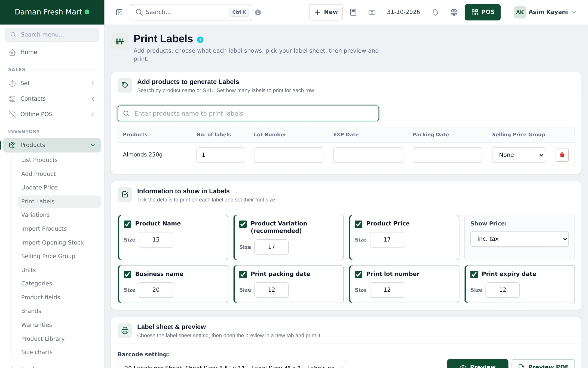
Task: Open Import Products menu item
Action: [x=44, y=229]
